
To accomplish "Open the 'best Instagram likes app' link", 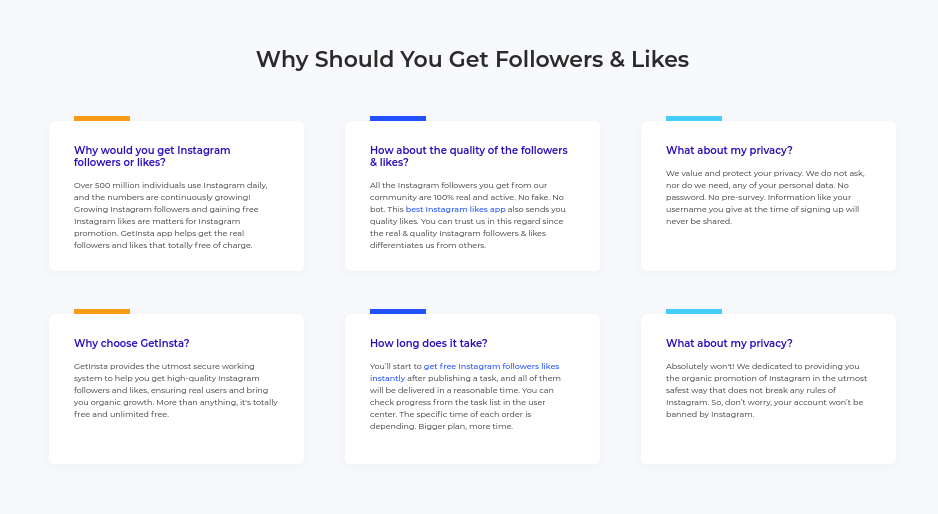I will coord(455,209).
